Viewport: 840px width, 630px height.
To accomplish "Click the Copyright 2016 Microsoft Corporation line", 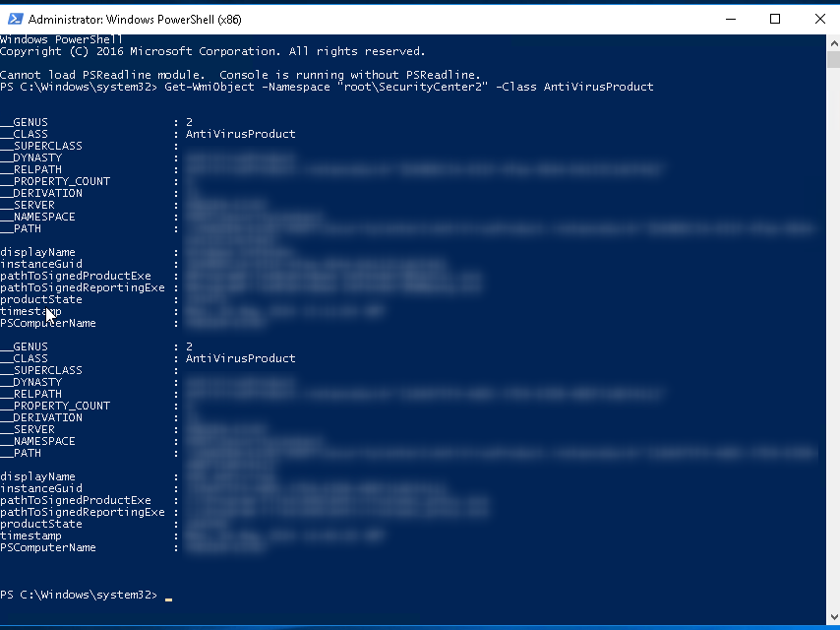I will 212,51.
